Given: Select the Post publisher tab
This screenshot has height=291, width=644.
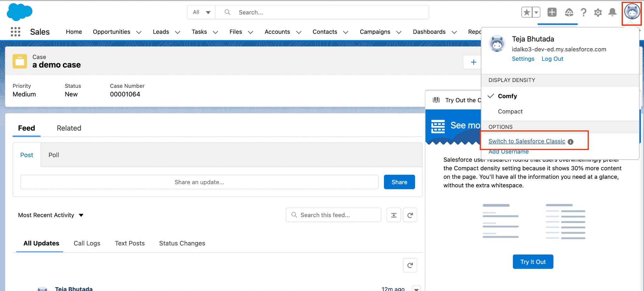Looking at the screenshot, I should tap(27, 155).
